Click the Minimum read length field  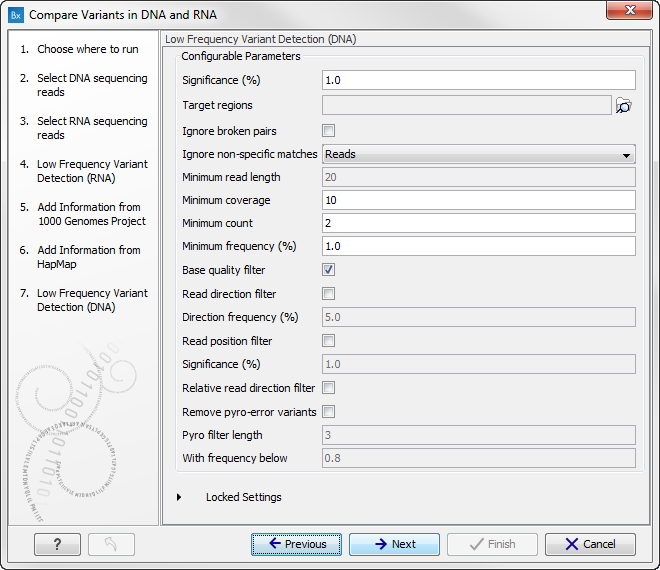479,177
